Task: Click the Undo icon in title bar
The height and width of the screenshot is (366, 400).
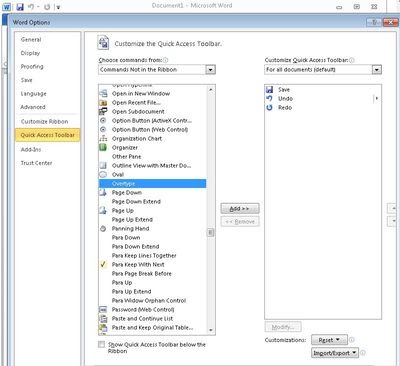Action: [31, 6]
